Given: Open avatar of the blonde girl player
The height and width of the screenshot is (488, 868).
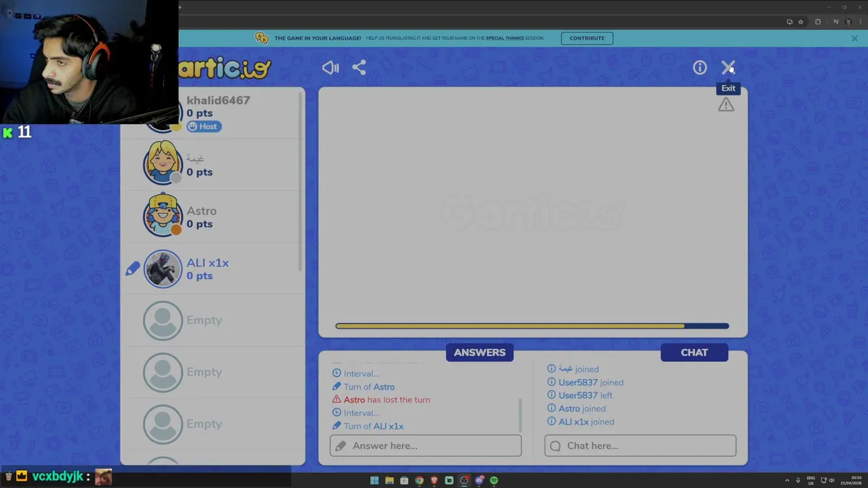Looking at the screenshot, I should pos(163,163).
